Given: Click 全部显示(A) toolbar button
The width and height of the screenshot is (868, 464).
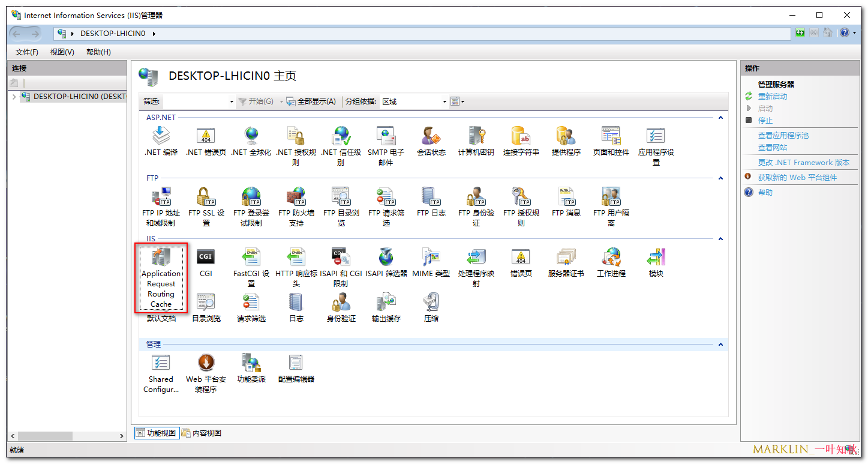Looking at the screenshot, I should 311,102.
